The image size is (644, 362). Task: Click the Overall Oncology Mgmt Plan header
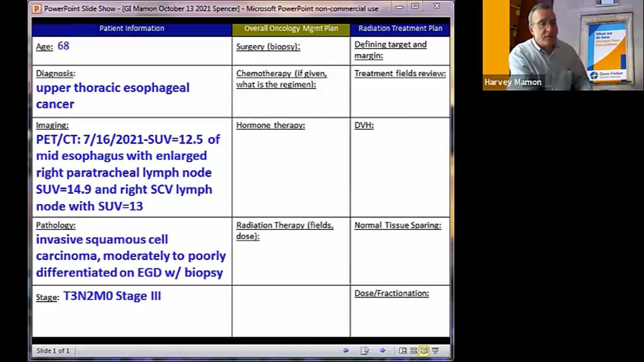[x=291, y=28]
